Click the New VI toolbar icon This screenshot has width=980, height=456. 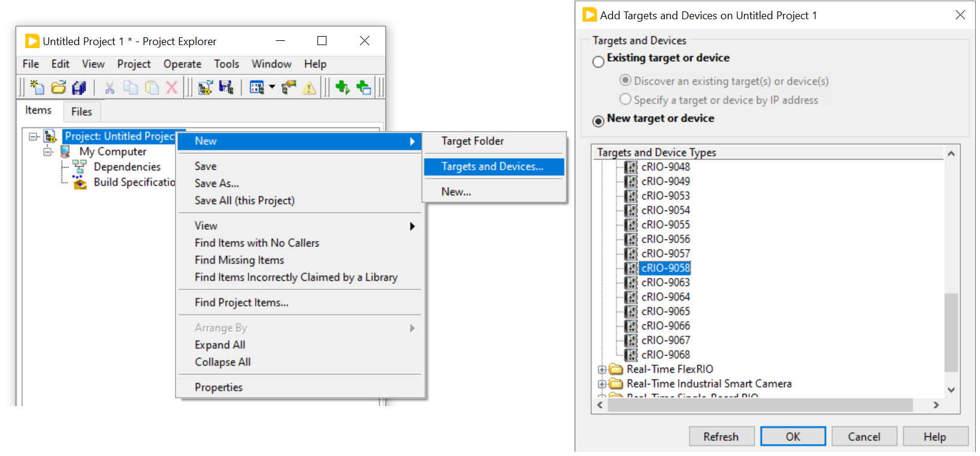tap(37, 87)
